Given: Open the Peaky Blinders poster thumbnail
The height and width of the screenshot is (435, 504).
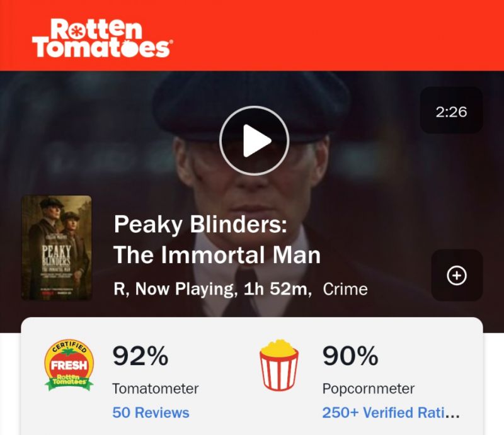Looking at the screenshot, I should (x=57, y=247).
